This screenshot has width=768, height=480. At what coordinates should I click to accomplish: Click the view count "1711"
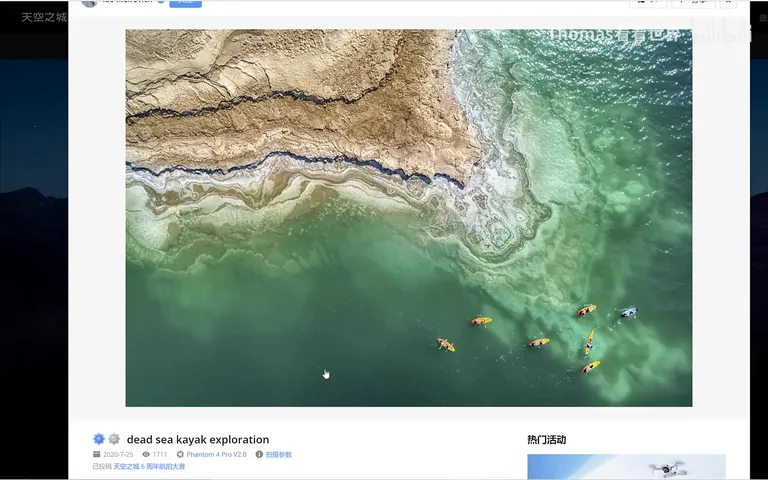(x=160, y=455)
